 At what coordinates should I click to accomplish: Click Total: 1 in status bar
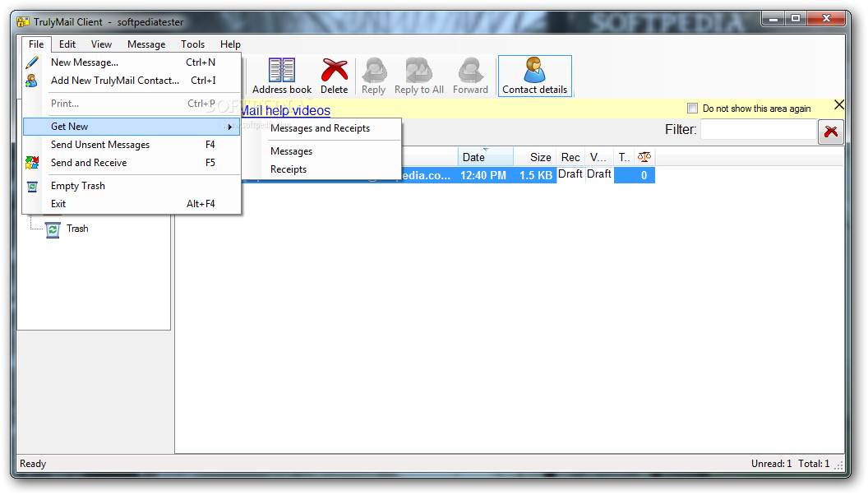pos(814,464)
